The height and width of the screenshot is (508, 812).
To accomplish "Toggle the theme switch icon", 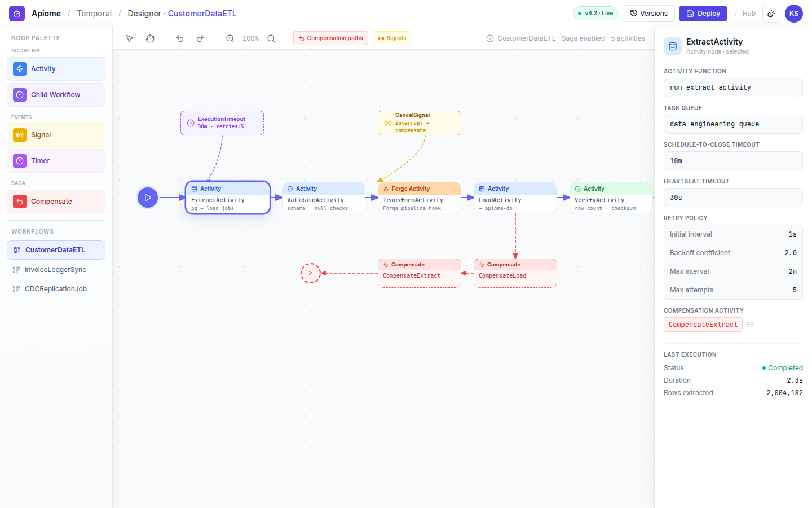I will click(771, 14).
